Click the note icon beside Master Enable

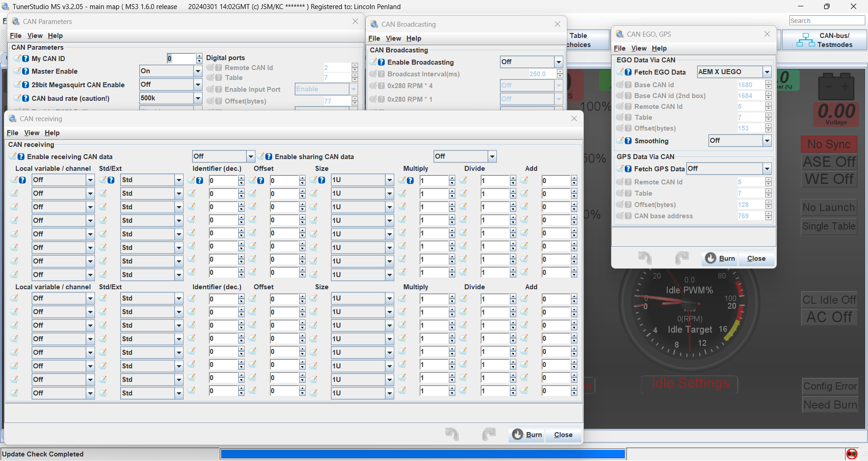[x=18, y=71]
